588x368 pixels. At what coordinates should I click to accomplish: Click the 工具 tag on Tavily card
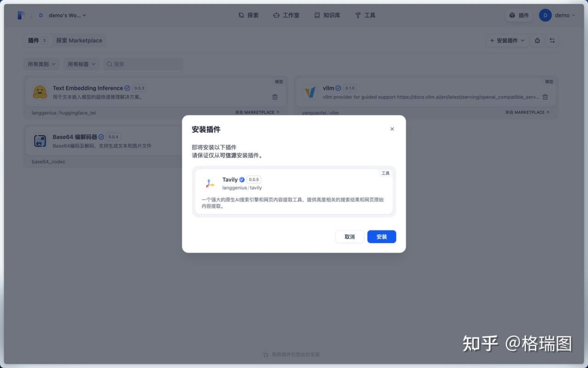(x=385, y=173)
